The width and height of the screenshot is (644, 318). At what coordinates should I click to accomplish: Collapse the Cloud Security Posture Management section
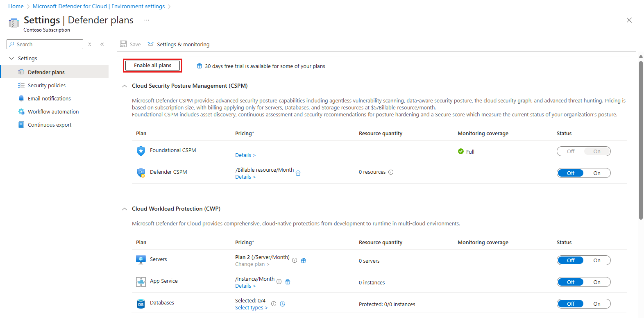125,86
